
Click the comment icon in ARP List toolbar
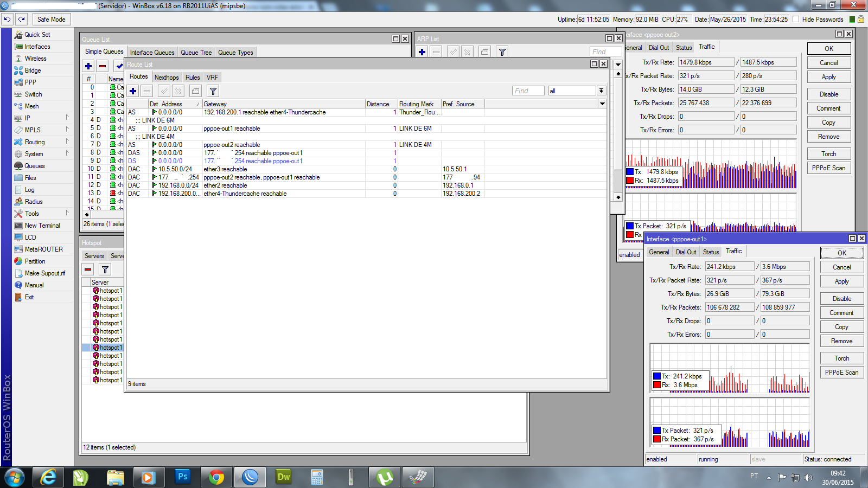(x=485, y=52)
